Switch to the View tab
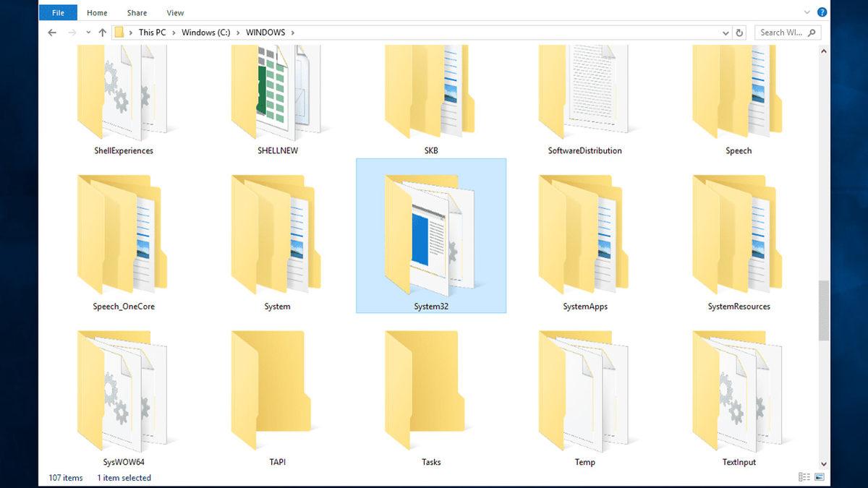 [x=175, y=12]
